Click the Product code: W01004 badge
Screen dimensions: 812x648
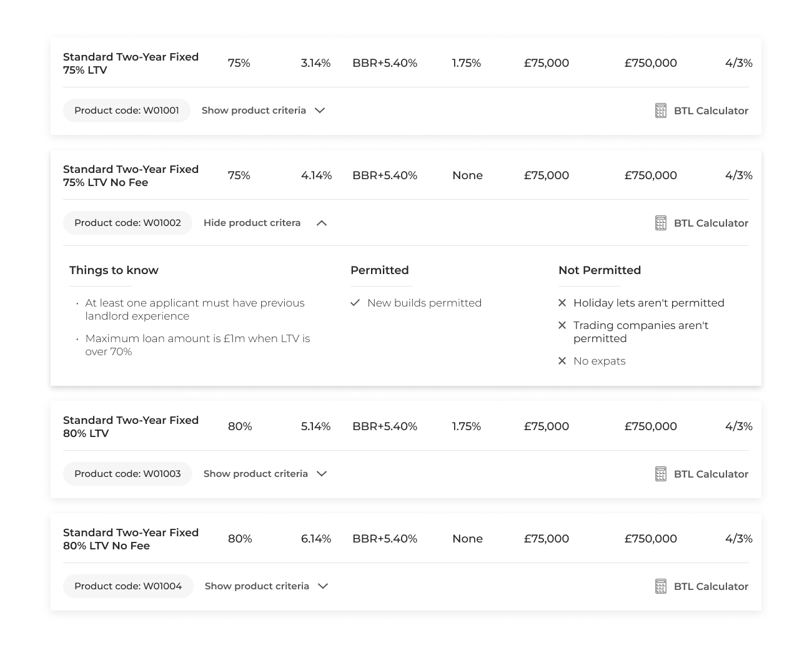tap(128, 586)
